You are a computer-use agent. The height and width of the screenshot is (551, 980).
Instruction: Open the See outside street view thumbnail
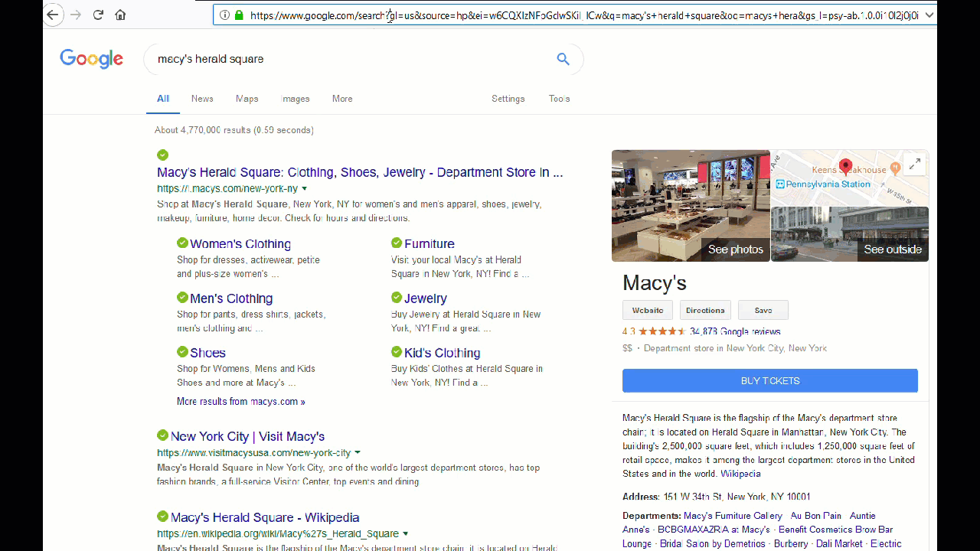point(850,234)
